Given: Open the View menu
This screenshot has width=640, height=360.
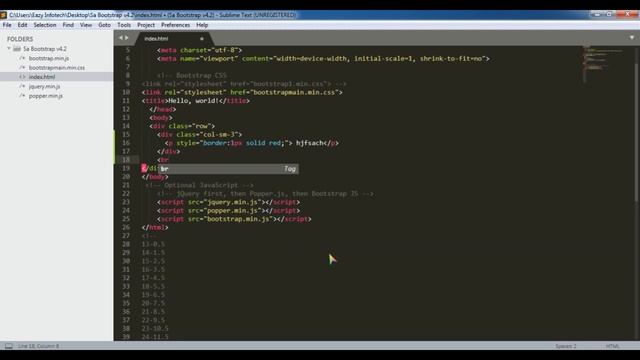Looking at the screenshot, I should click(86, 25).
